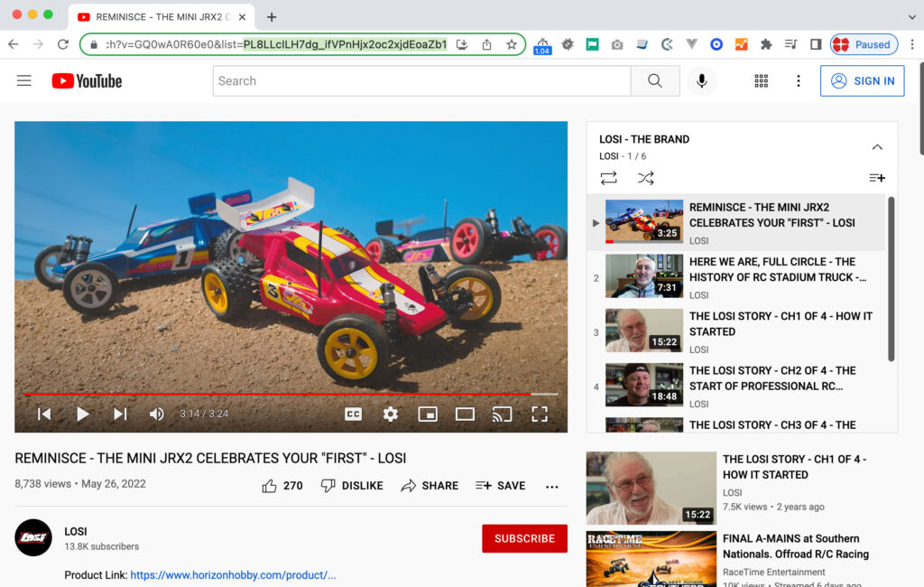The image size is (924, 587).
Task: Share this video
Action: coord(430,486)
